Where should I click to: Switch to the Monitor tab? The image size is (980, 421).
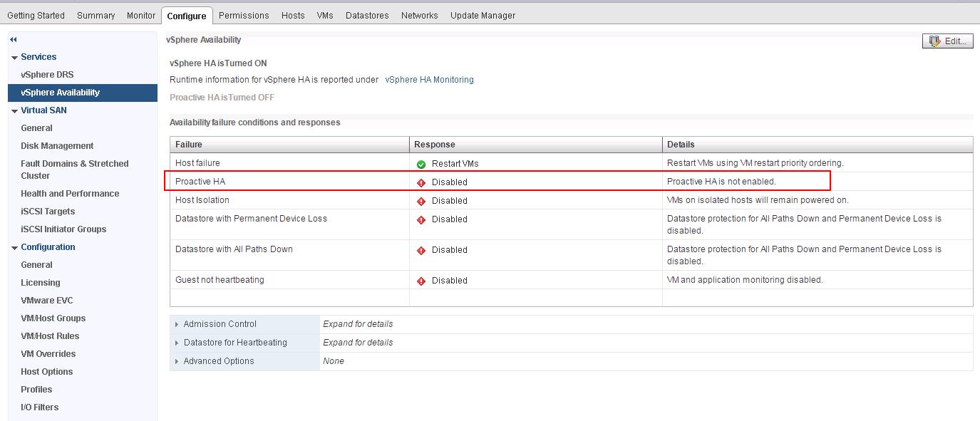pos(140,15)
